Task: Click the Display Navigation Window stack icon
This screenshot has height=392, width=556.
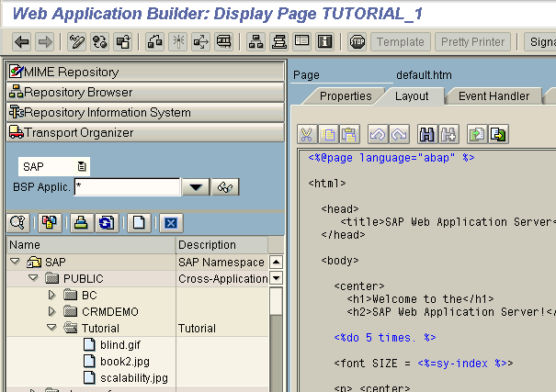Action: [279, 42]
